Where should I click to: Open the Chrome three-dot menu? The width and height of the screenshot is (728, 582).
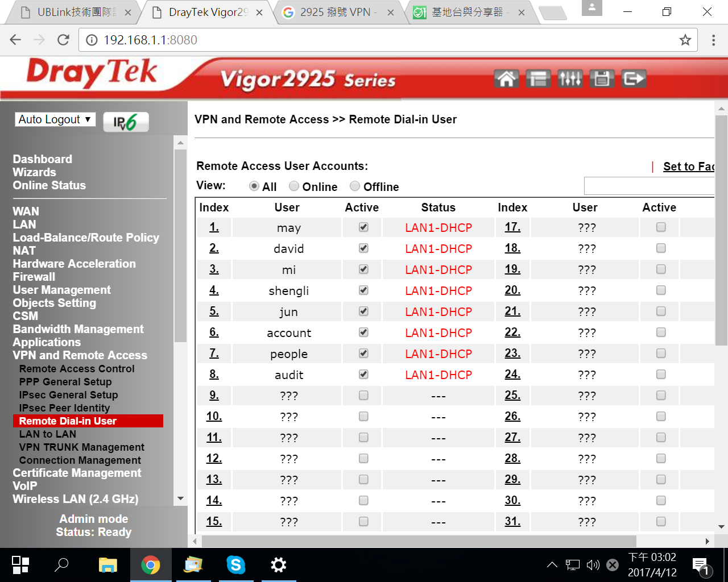coord(713,40)
